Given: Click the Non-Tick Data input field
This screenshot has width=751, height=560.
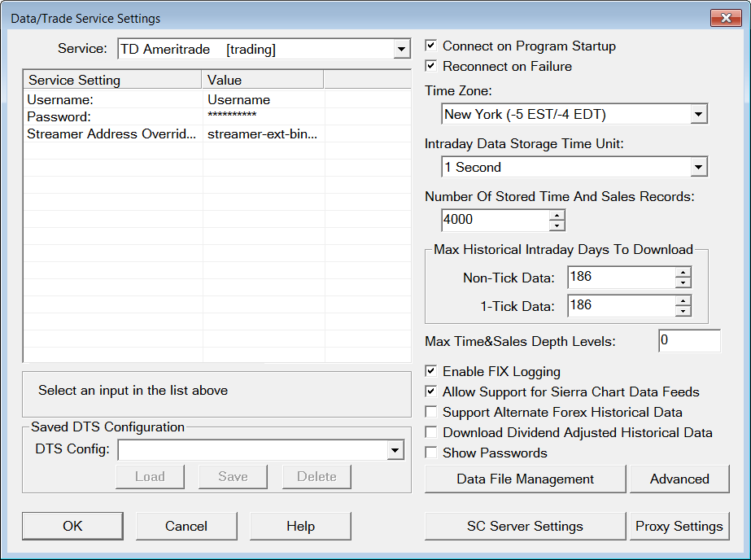Looking at the screenshot, I should [622, 278].
